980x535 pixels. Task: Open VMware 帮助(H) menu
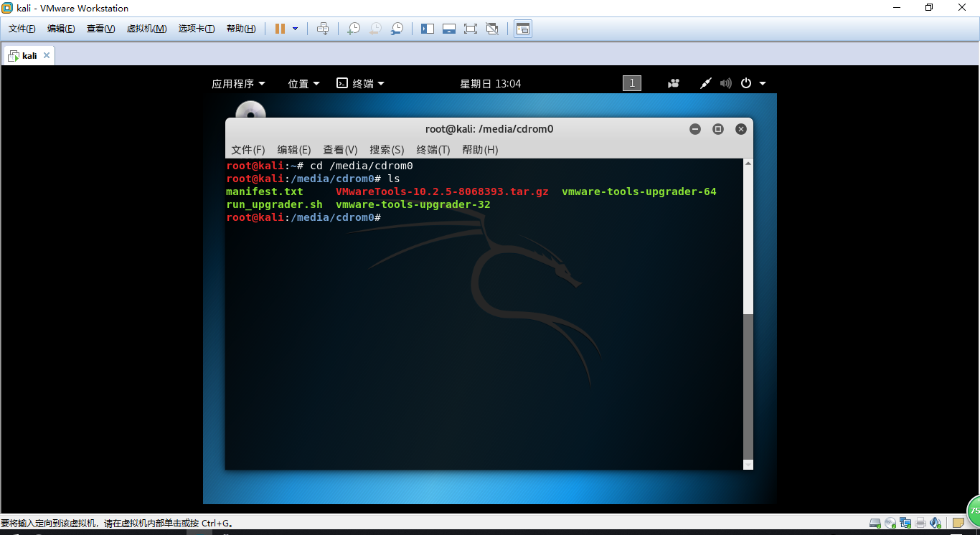pyautogui.click(x=241, y=29)
